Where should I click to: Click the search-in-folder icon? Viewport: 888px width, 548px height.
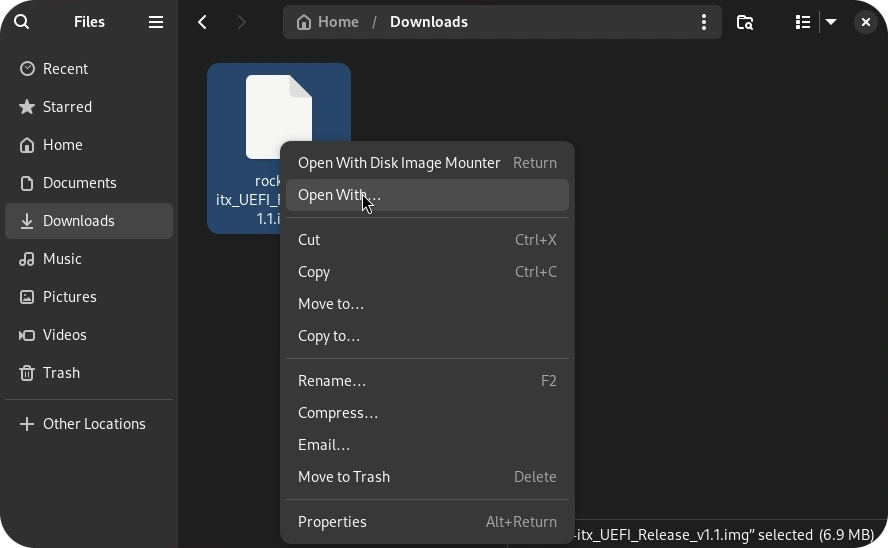(745, 22)
